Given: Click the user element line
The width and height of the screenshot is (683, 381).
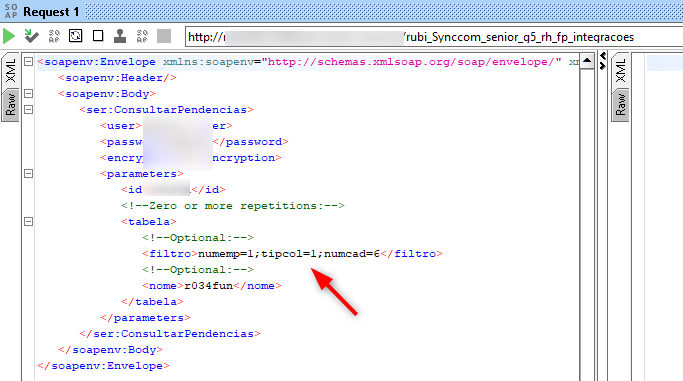Looking at the screenshot, I should tap(166, 126).
